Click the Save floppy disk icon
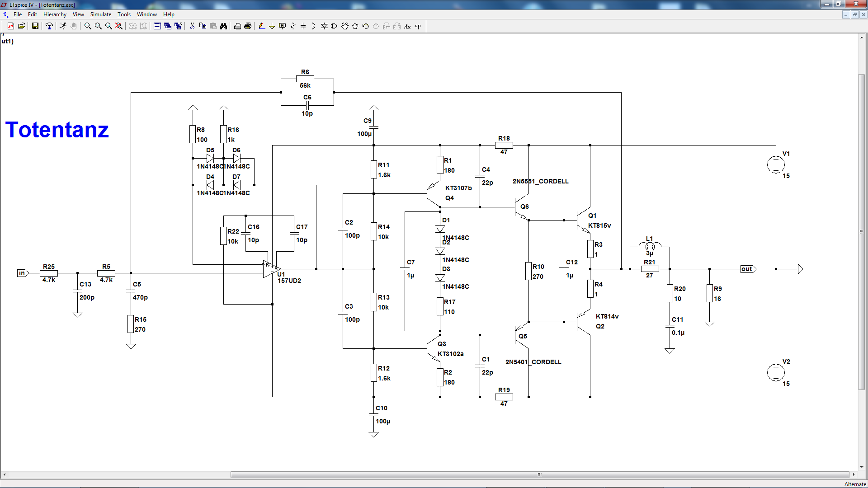This screenshot has width=868, height=488. 35,26
